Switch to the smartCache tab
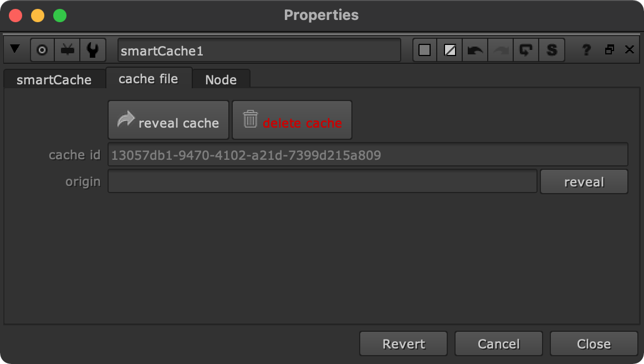 point(54,79)
